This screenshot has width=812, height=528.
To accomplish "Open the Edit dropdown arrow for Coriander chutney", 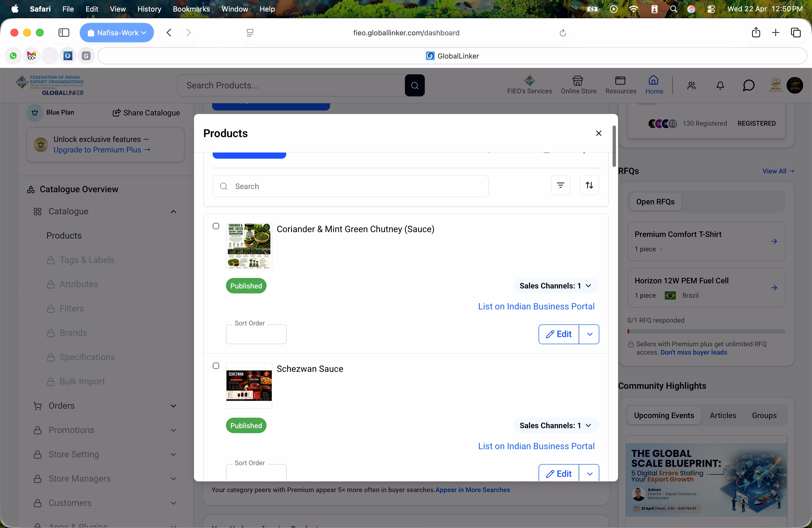I will click(x=589, y=334).
